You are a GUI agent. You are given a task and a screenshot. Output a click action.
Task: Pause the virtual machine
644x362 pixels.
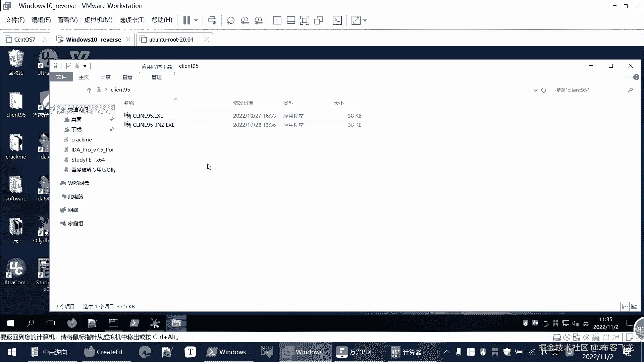coord(186,20)
